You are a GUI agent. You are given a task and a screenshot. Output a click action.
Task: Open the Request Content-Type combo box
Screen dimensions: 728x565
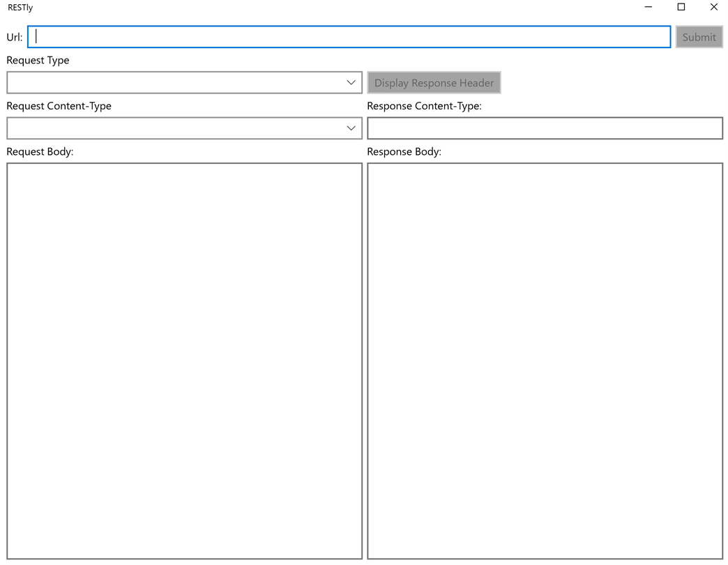point(184,128)
